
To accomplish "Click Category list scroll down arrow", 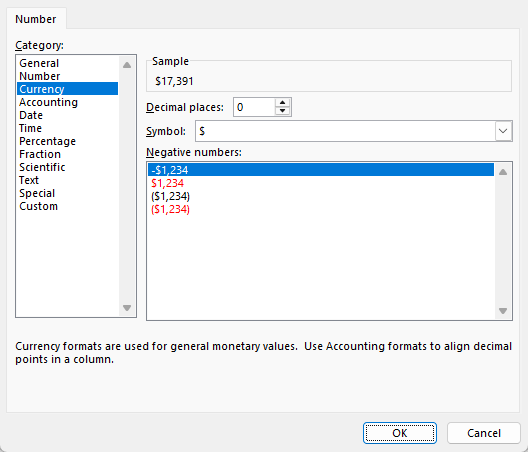I will pyautogui.click(x=127, y=308).
